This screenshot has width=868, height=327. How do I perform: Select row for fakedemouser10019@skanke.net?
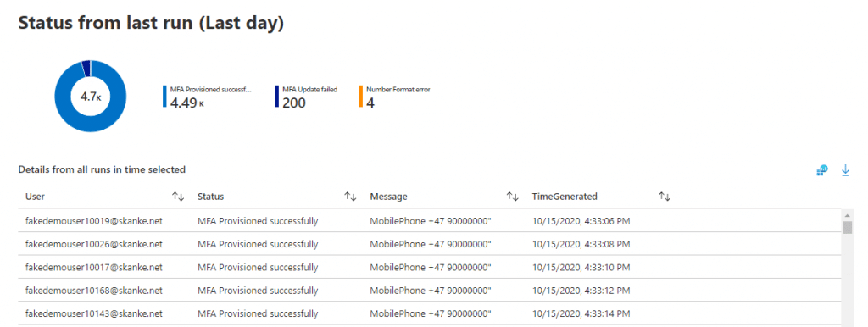430,221
